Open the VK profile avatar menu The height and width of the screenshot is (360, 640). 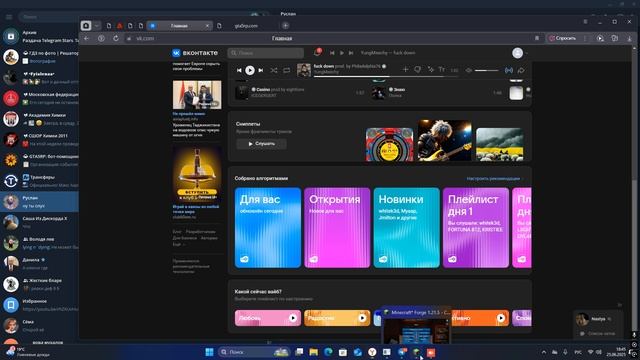pos(518,53)
